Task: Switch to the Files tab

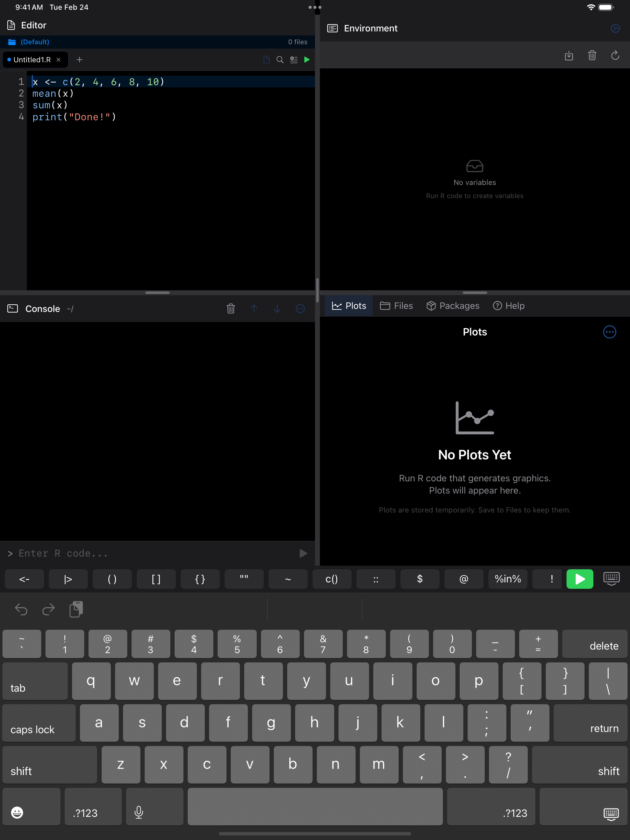Action: (x=396, y=306)
